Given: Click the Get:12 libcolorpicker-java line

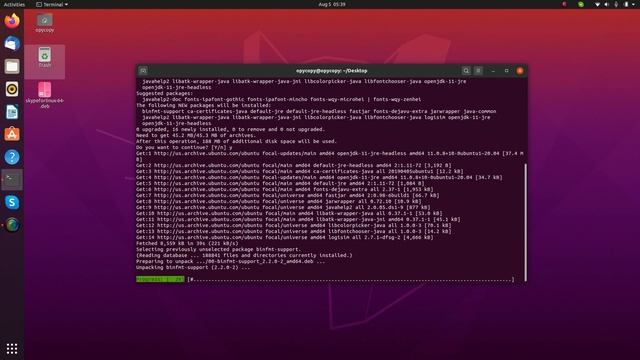Looking at the screenshot, I should tap(293, 225).
